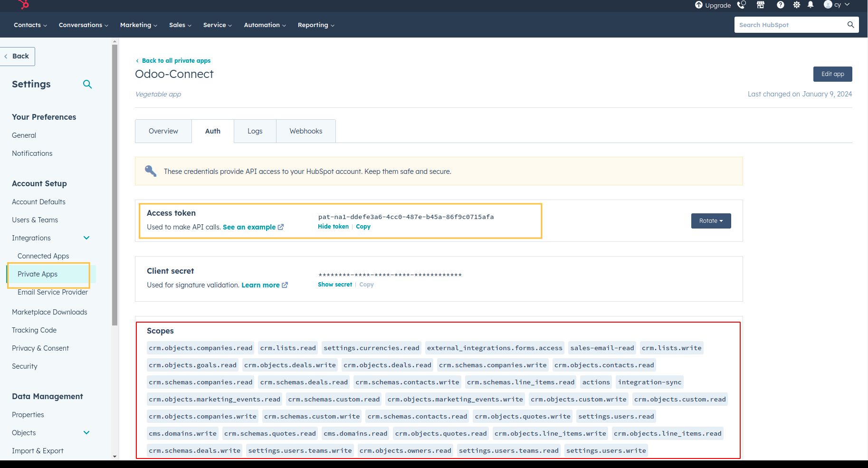868x468 pixels.
Task: Click the settings.users.write scope tag
Action: pyautogui.click(x=606, y=450)
